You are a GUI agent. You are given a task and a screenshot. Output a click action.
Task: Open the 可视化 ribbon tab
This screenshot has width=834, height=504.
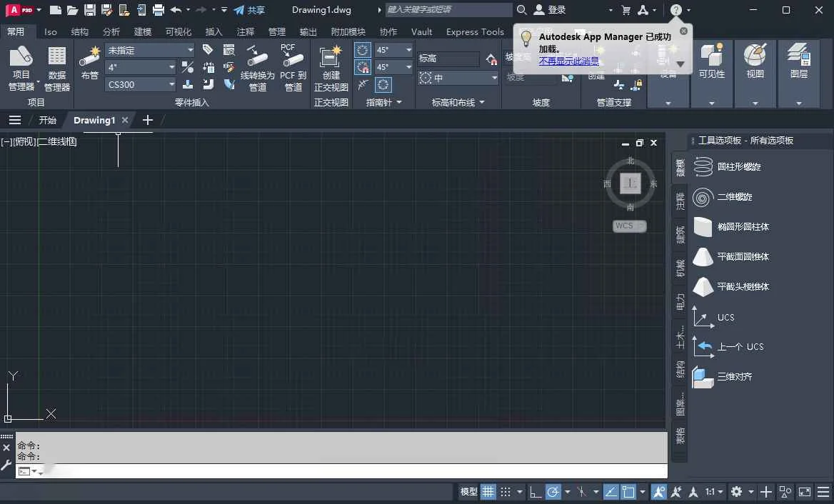(x=179, y=32)
